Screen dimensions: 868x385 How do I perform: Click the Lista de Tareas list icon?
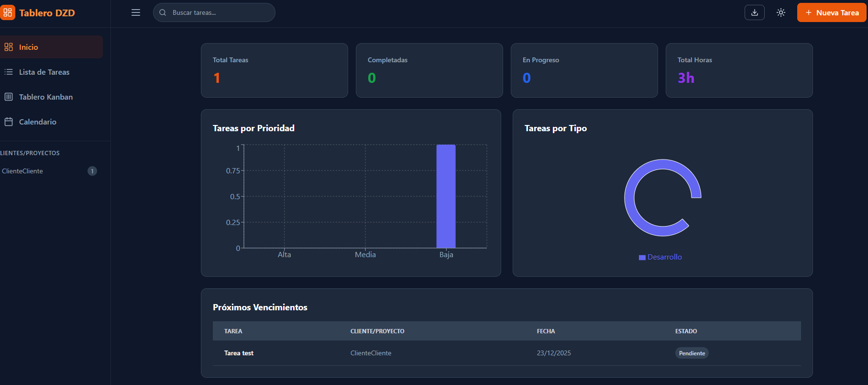[9, 72]
